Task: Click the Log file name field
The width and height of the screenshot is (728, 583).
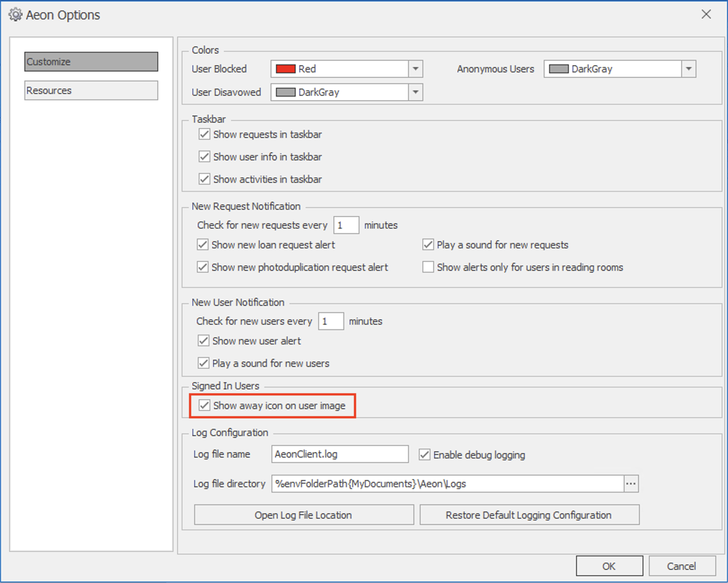Action: tap(340, 454)
